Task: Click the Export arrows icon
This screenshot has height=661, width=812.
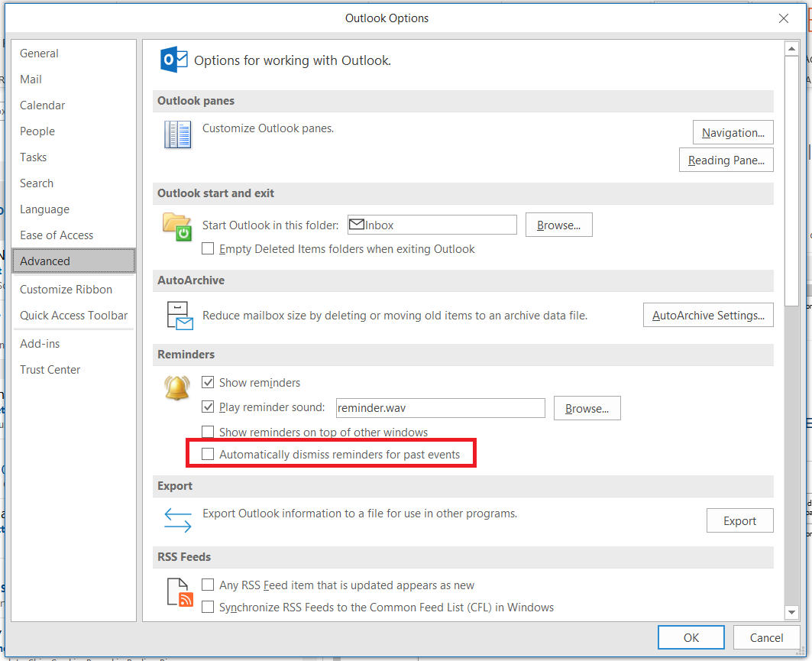Action: (178, 520)
